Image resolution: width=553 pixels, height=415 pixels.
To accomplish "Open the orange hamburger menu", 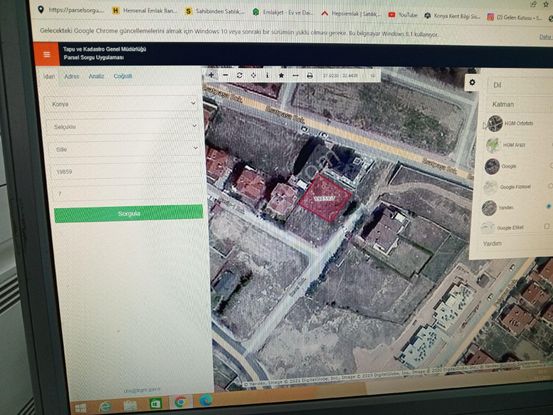I will [x=47, y=54].
